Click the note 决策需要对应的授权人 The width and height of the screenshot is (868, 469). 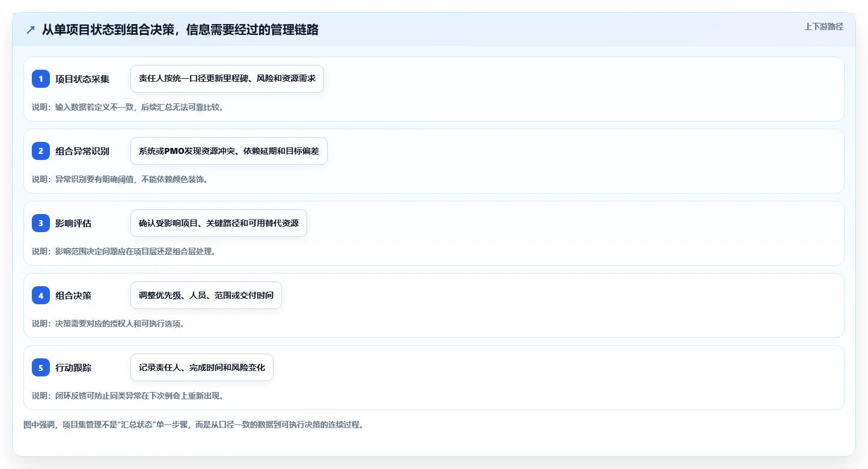pyautogui.click(x=108, y=323)
